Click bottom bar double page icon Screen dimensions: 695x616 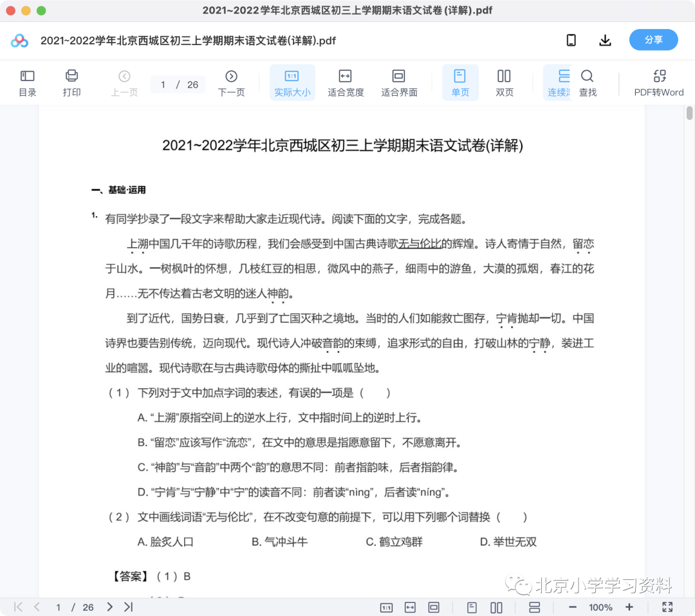coord(496,607)
